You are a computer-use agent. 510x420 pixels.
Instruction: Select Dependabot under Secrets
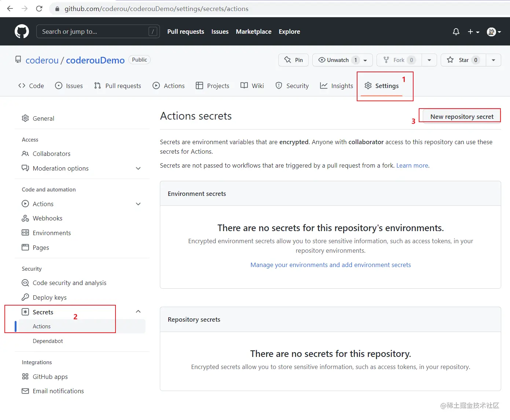point(48,341)
